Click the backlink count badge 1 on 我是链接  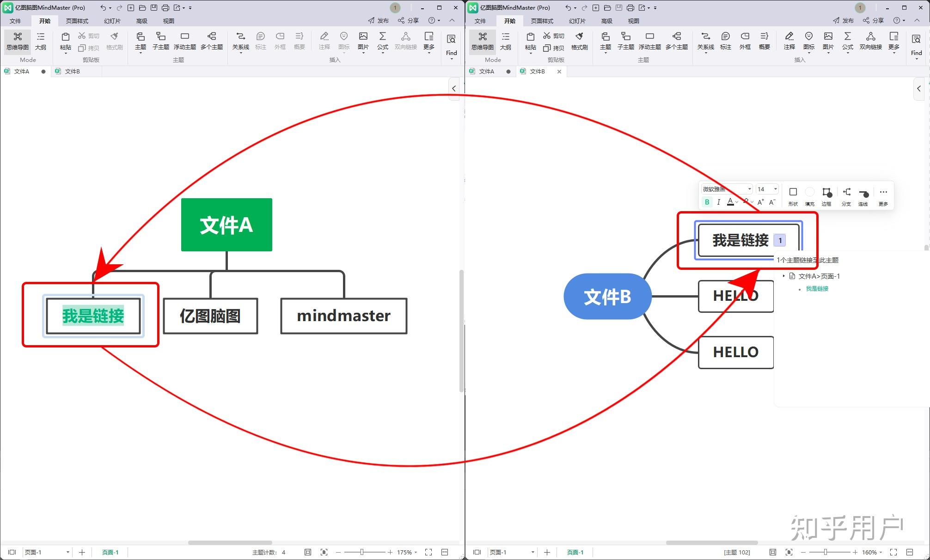780,240
